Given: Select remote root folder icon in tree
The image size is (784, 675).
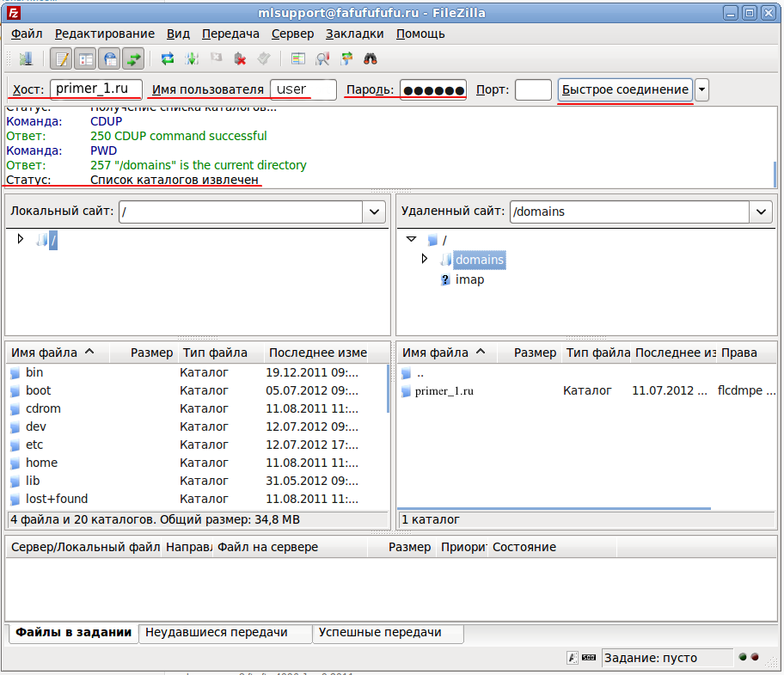Looking at the screenshot, I should pos(432,240).
